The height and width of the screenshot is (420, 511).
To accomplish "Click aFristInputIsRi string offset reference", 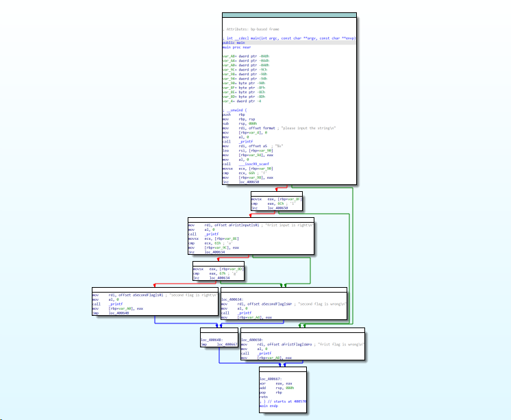I will [240, 225].
